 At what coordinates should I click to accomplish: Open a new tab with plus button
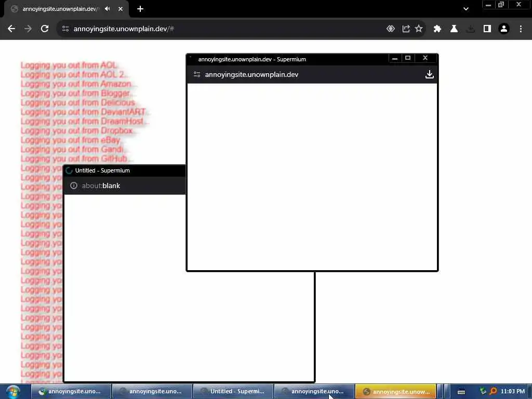point(140,9)
